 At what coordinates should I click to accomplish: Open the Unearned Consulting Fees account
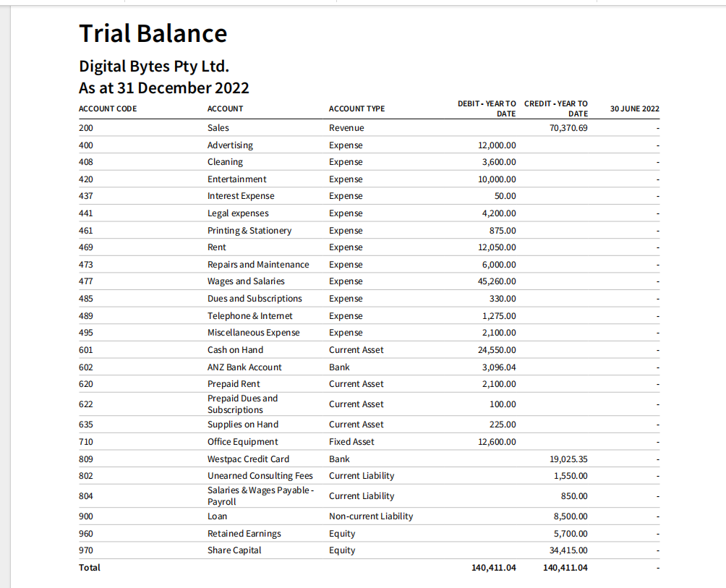point(260,476)
